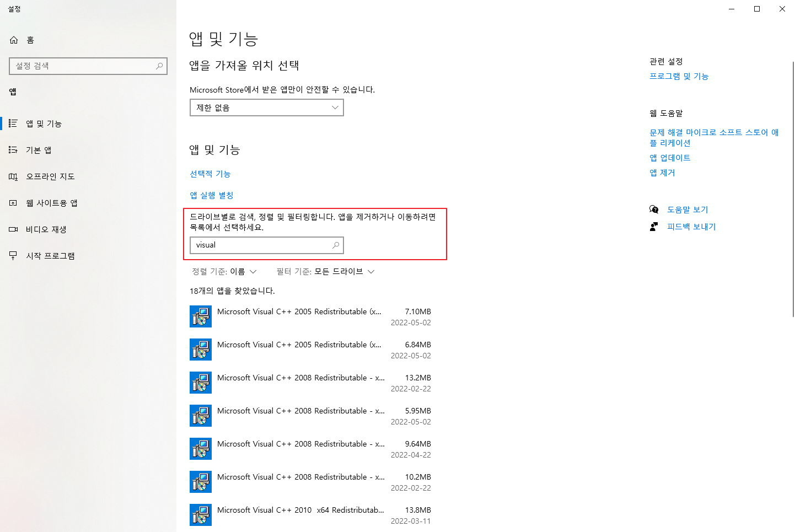Viewport: 795px width, 532px height.
Task: Select Visual C++ 2008 Redistributable 9.64MB entry
Action: pos(311,449)
